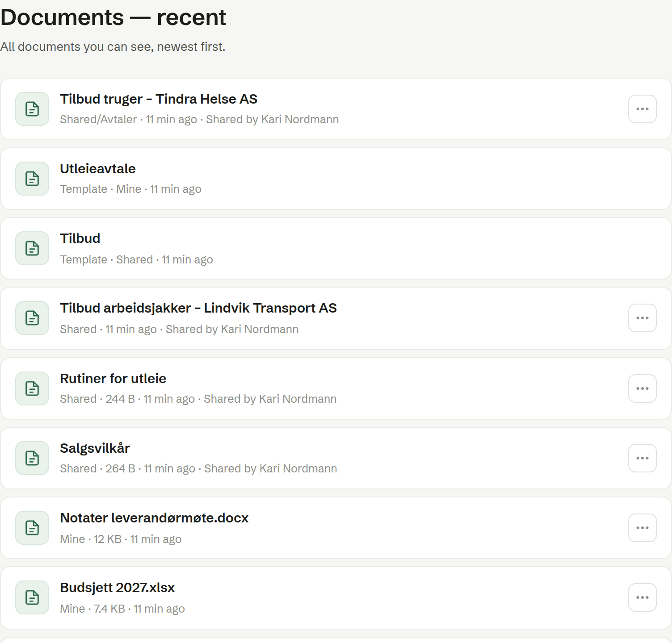Click the document icon beside Salgsvilkår
Image resolution: width=672 pixels, height=643 pixels.
(32, 458)
